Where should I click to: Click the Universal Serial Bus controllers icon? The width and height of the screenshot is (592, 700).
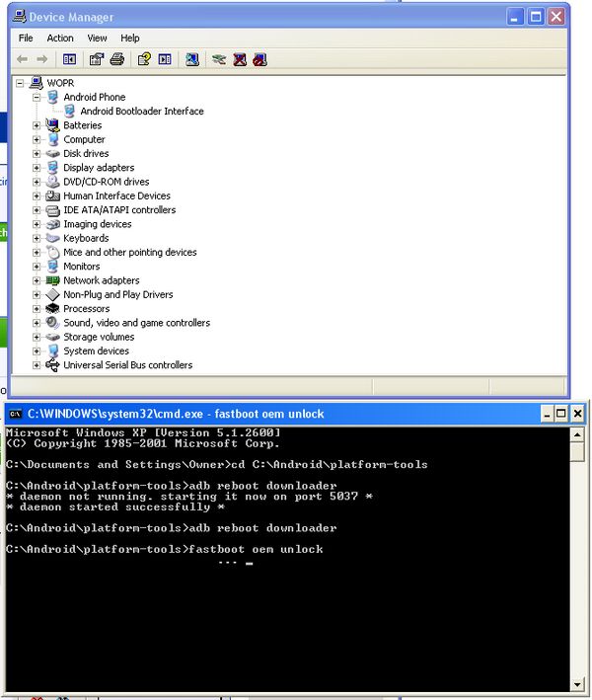pyautogui.click(x=52, y=364)
